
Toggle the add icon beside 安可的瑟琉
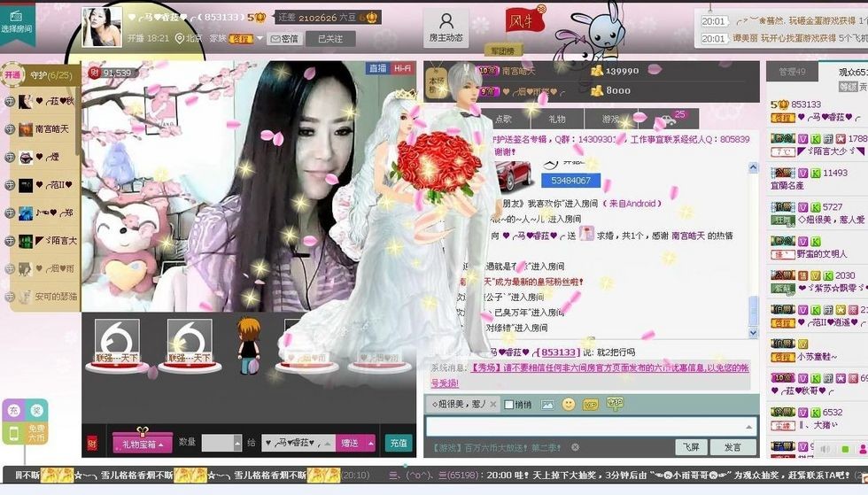[10, 297]
